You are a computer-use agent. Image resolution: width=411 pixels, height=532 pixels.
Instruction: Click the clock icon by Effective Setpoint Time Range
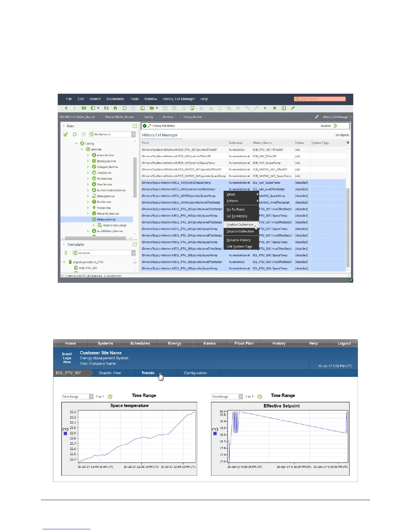(260, 397)
